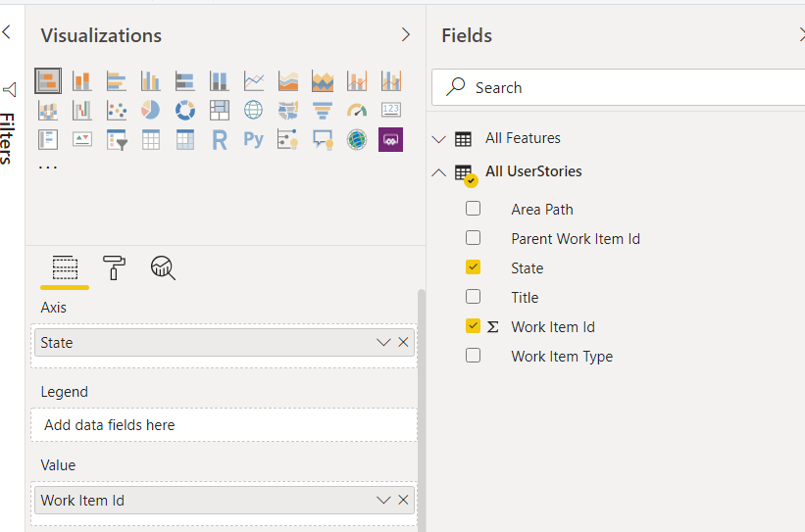
Task: Select the gauge visualization
Action: (x=357, y=110)
